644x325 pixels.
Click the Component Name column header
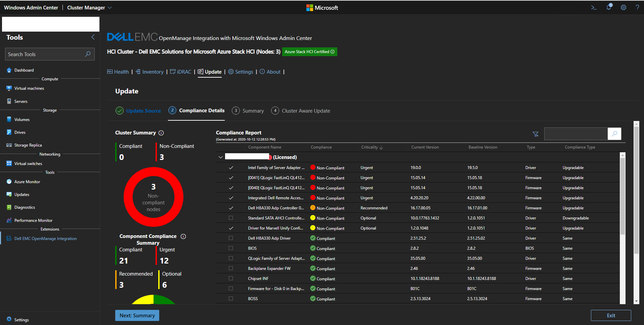point(265,147)
